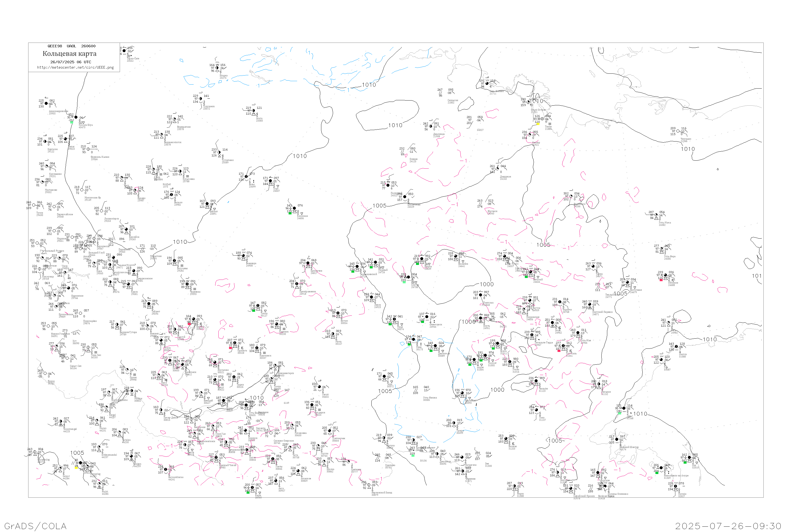Click the filled station circle at Тарко-Сале
This screenshot has height=532, width=798.
pyautogui.click(x=124, y=51)
